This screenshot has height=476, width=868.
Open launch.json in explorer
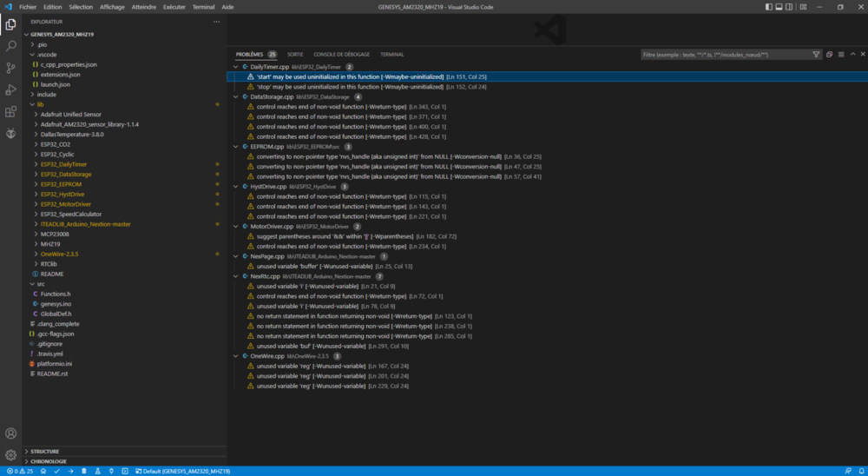click(55, 84)
